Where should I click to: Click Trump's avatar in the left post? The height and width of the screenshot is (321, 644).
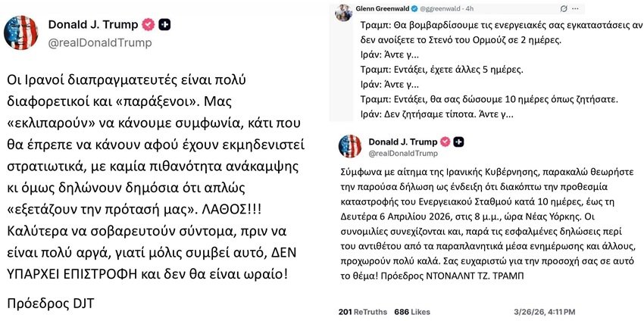(x=23, y=33)
